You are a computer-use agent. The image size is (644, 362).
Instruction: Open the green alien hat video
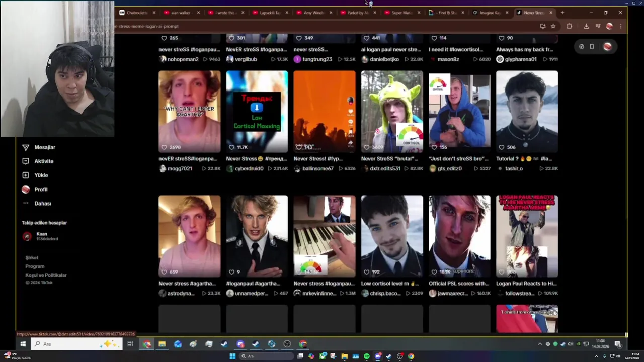392,112
